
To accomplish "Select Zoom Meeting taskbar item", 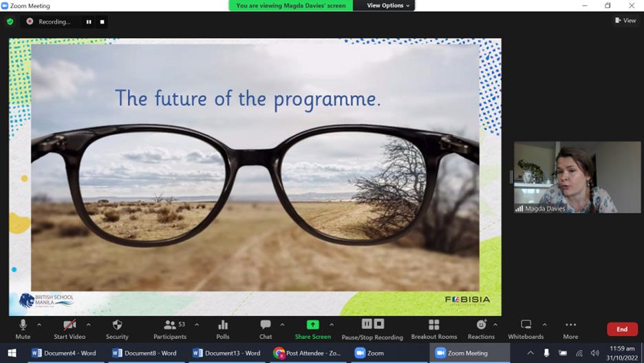I will point(469,353).
